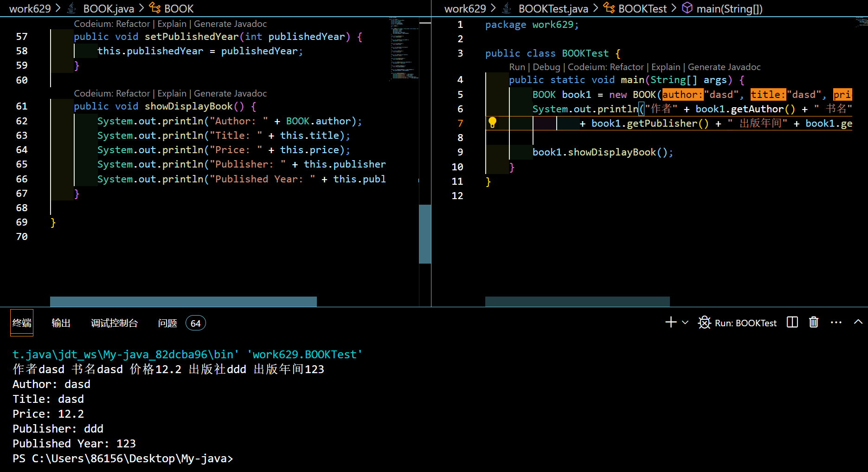This screenshot has height=472, width=868.
Task: Click Codeium Refactor above showDisplayBook
Action: click(112, 93)
